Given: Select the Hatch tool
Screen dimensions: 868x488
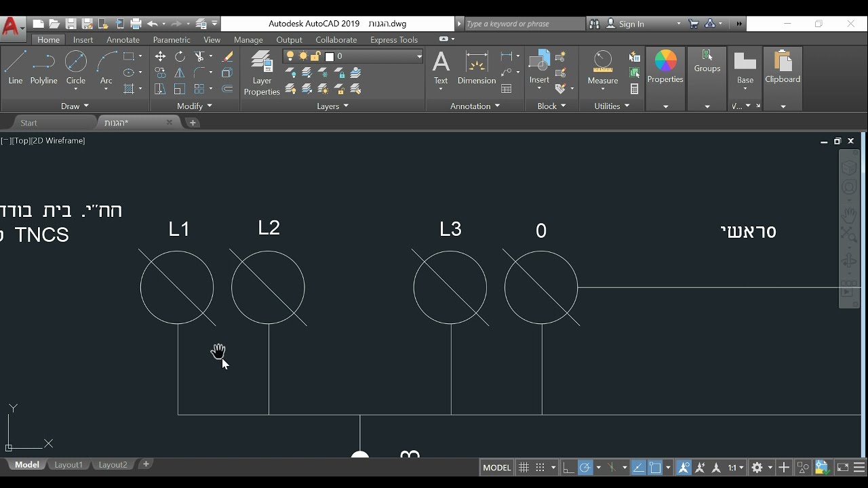Looking at the screenshot, I should click(129, 89).
